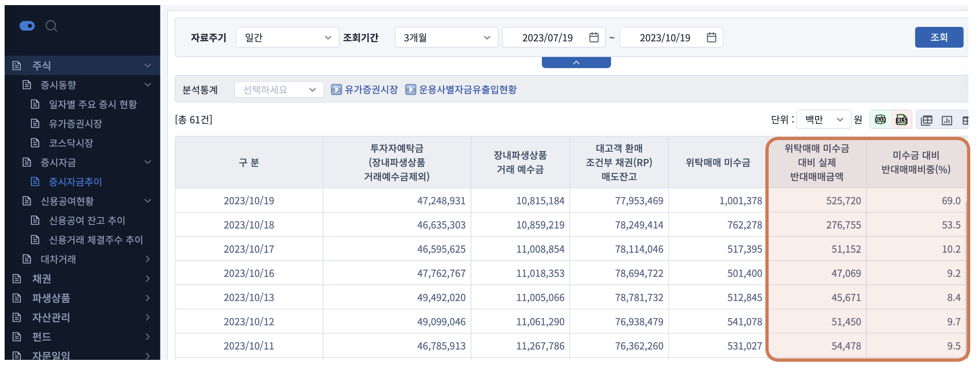Click the 채권 document icon
Viewport: 980px width, 371px height.
(17, 278)
